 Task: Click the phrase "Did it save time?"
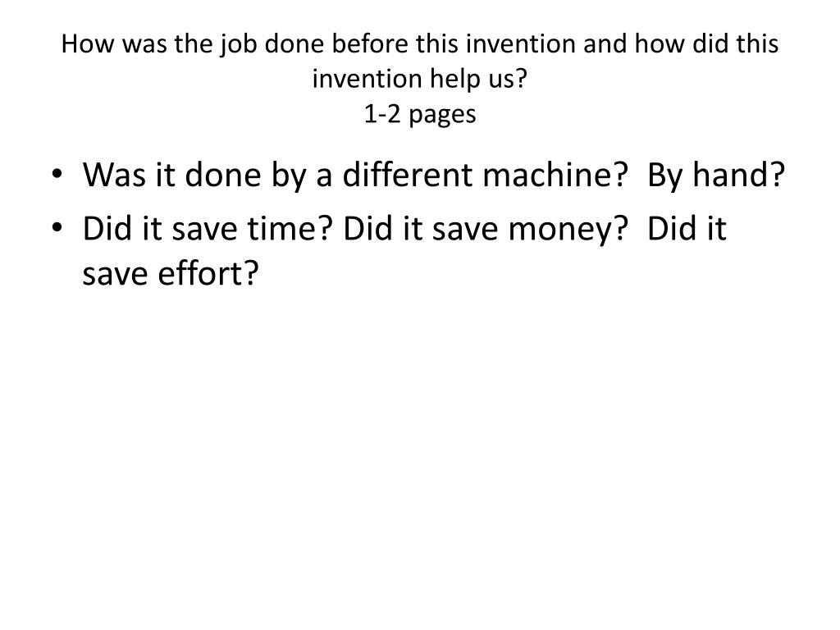[208, 229]
